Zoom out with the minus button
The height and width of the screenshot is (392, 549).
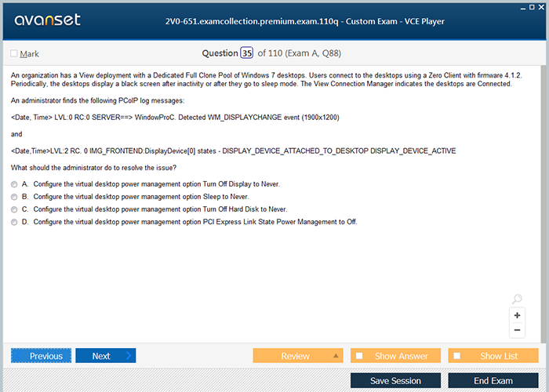[517, 330]
